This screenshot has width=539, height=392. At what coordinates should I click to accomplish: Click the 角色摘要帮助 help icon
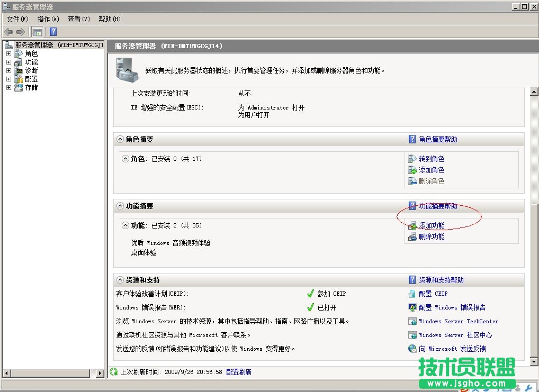[412, 139]
